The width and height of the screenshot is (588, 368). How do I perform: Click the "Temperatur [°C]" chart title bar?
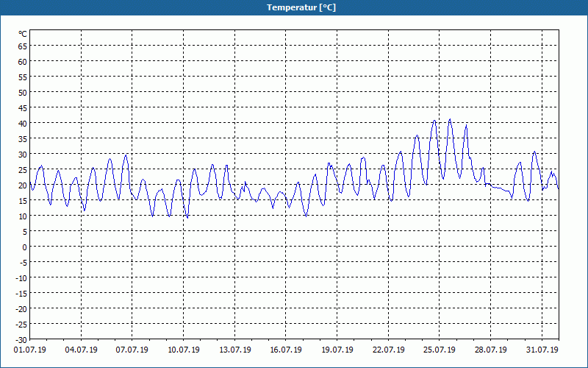(294, 7)
